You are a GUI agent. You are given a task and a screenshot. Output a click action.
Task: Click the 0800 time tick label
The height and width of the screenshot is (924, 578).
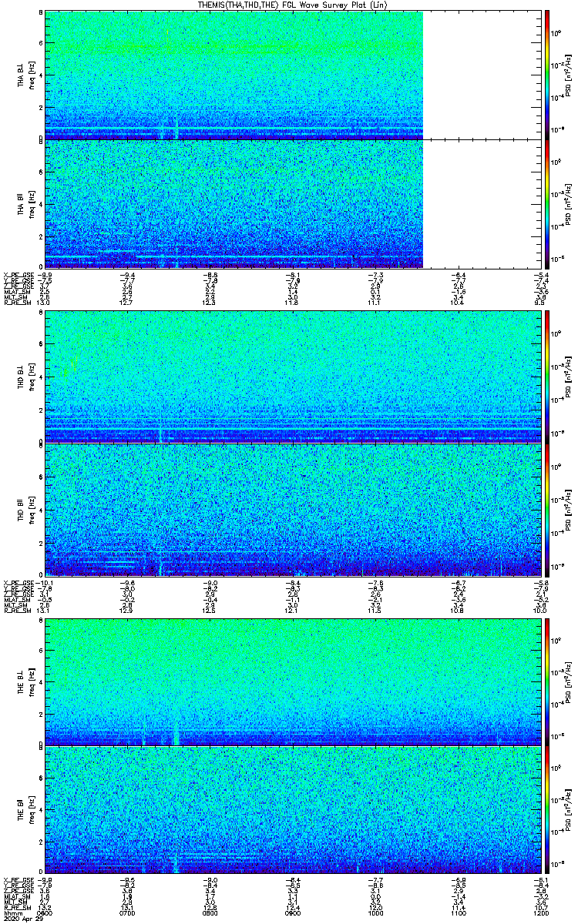coord(209,914)
